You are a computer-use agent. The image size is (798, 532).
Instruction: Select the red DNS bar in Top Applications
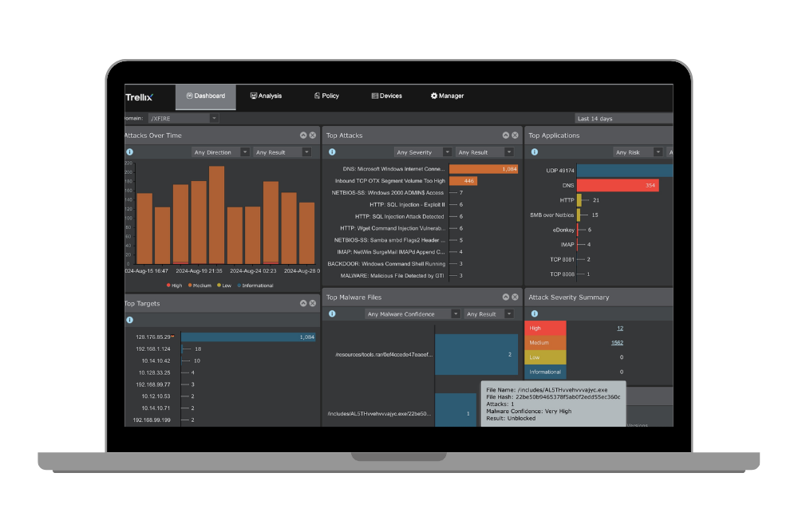pyautogui.click(x=618, y=186)
